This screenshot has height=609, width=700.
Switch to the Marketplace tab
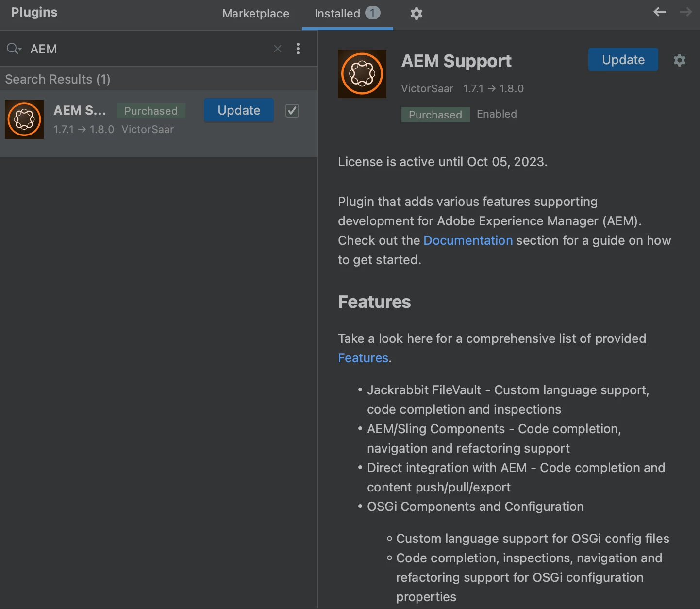(x=256, y=14)
